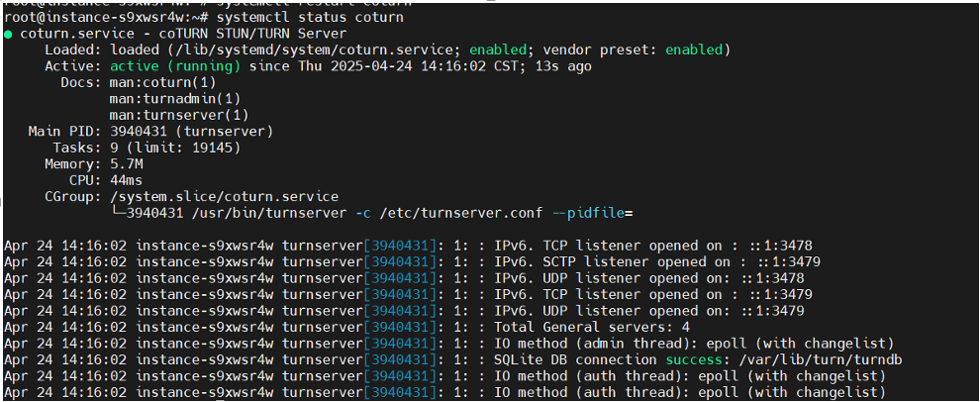Click the Main PID value '3940431 (turnserver)'
980x402 pixels.
tap(191, 132)
